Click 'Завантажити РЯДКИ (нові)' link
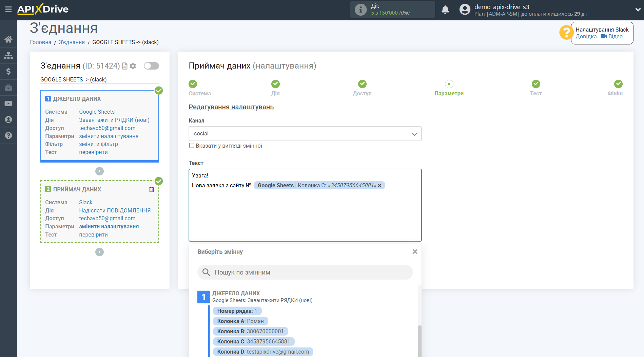644x357 pixels. click(x=114, y=120)
